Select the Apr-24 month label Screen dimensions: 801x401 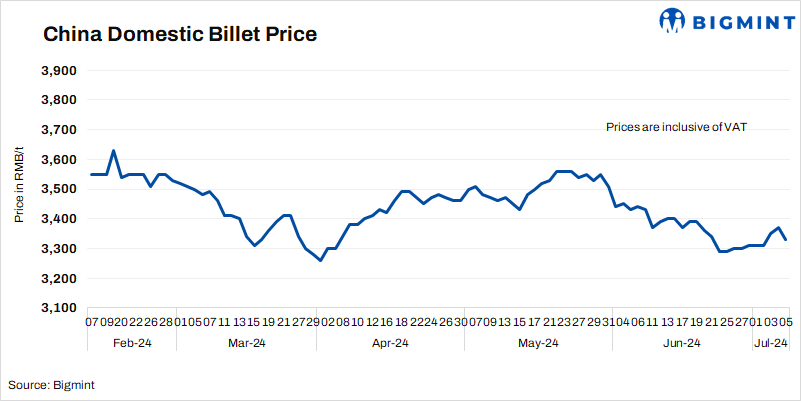tap(389, 343)
